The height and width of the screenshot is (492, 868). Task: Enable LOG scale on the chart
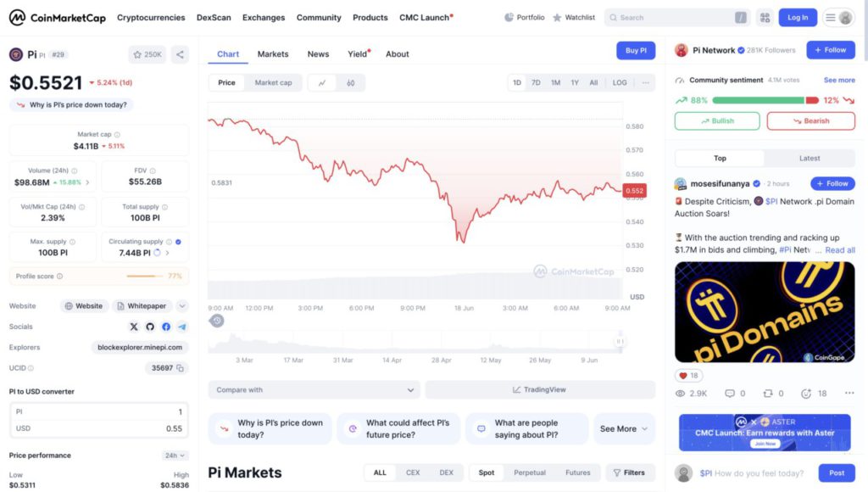(x=620, y=83)
